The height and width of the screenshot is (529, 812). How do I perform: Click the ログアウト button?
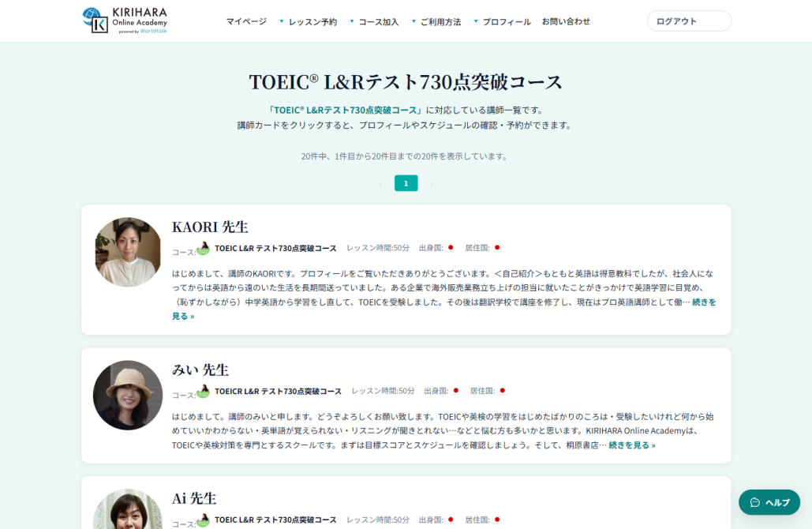point(689,21)
